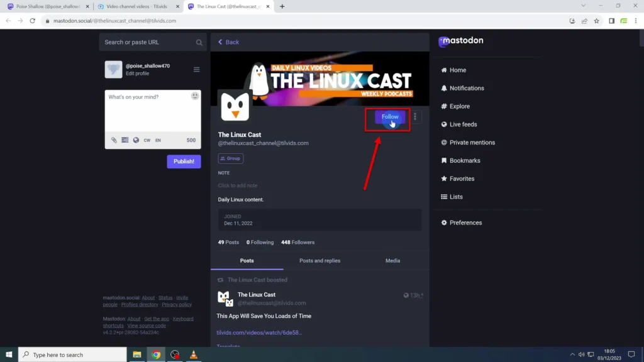Viewport: 644px width, 362px height.
Task: Focus the Search or paste URL field
Action: (152, 42)
